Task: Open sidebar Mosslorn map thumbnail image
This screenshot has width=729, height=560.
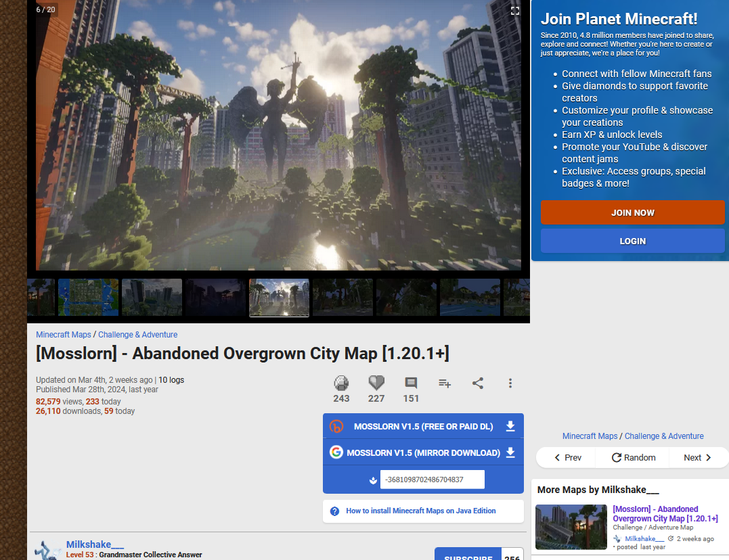Action: pyautogui.click(x=571, y=527)
